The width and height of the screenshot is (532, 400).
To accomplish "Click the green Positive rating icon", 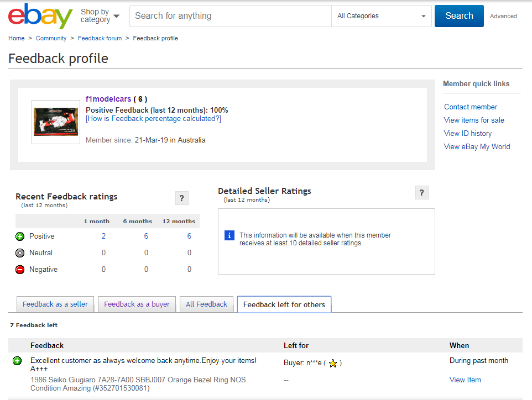I will pos(20,236).
